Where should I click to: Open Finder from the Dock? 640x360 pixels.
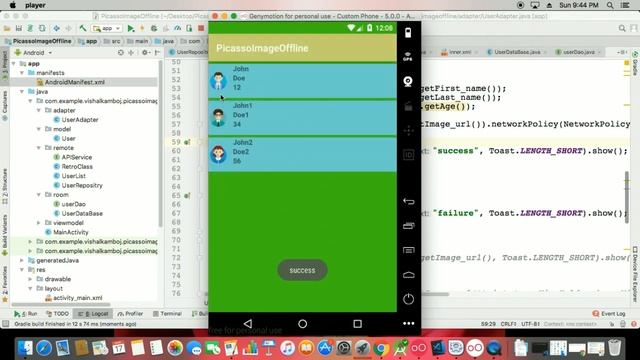coord(25,348)
